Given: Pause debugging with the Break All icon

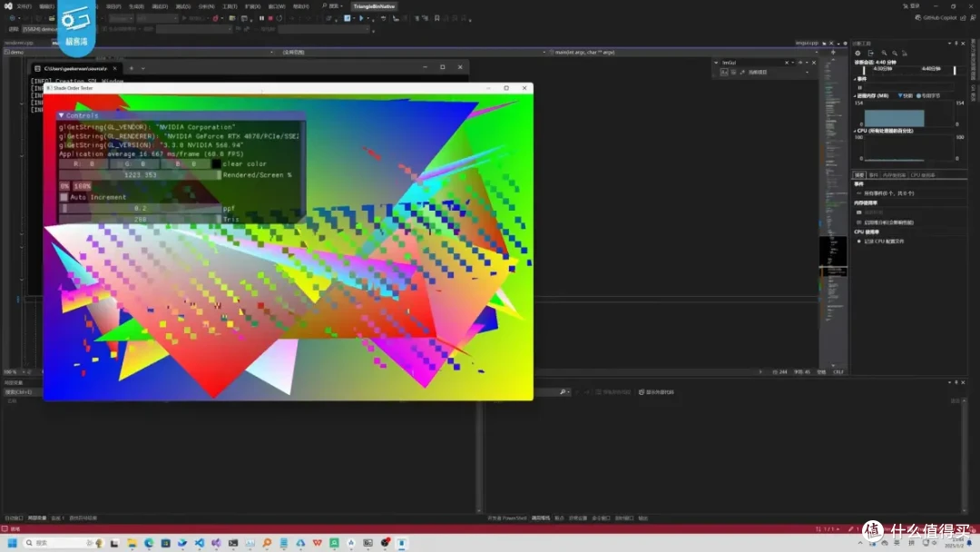Looking at the screenshot, I should click(x=262, y=18).
